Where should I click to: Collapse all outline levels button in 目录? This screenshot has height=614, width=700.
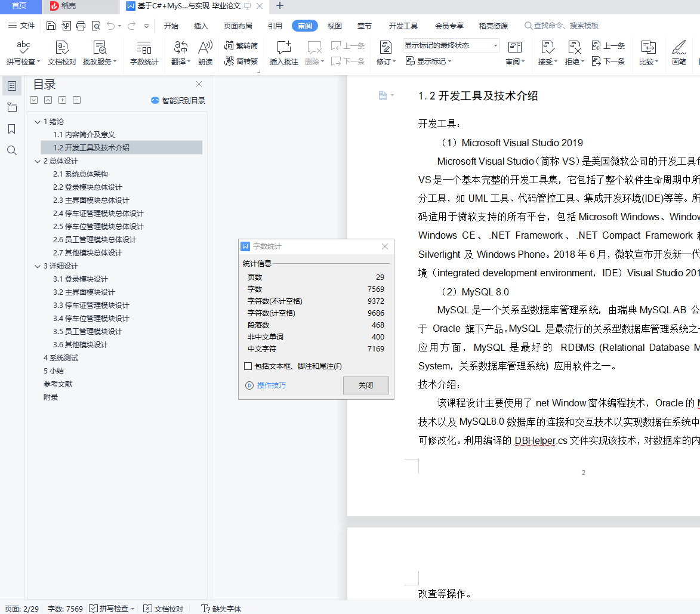48,100
